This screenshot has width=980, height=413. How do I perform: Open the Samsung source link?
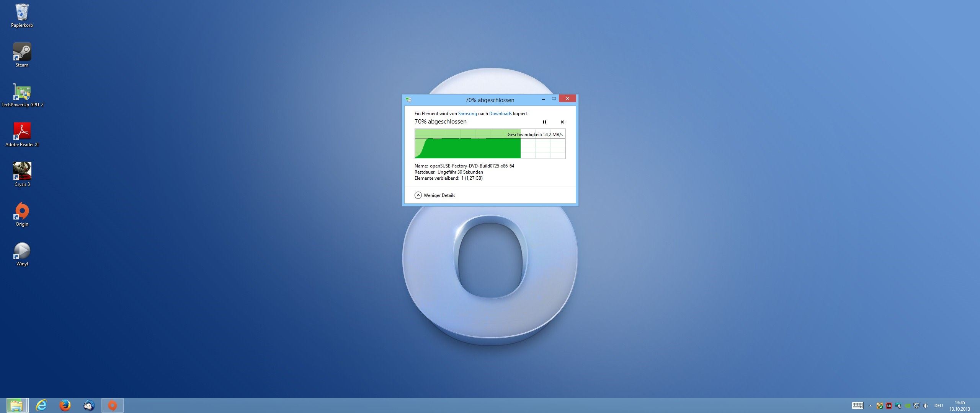[x=467, y=114]
